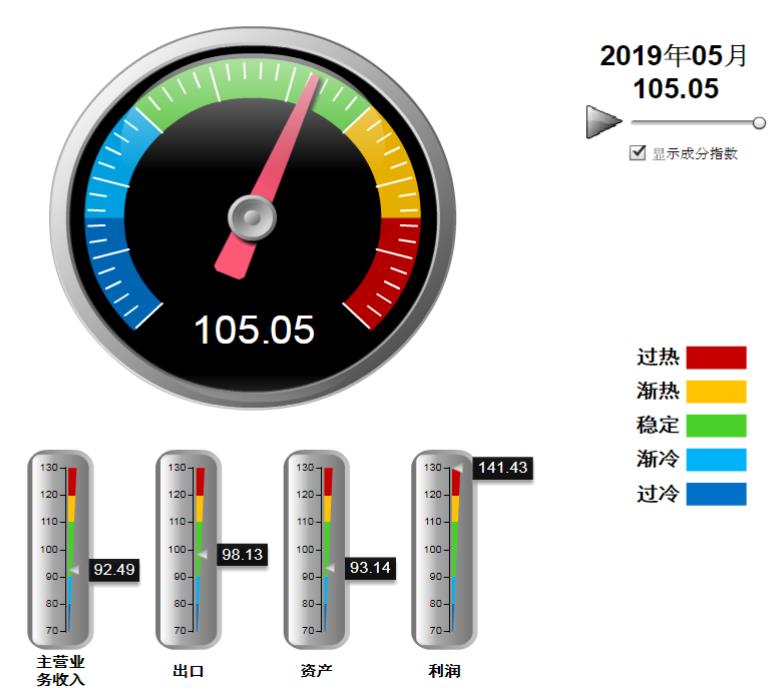Click the time slider handle at the right end
The width and height of the screenshot is (778, 698).
click(x=759, y=123)
